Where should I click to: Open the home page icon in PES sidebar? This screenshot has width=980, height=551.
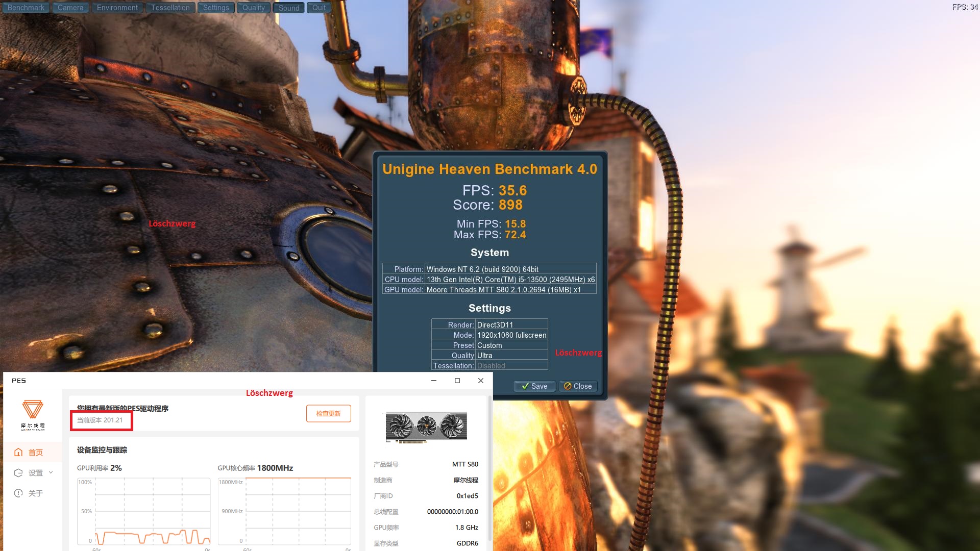(18, 453)
